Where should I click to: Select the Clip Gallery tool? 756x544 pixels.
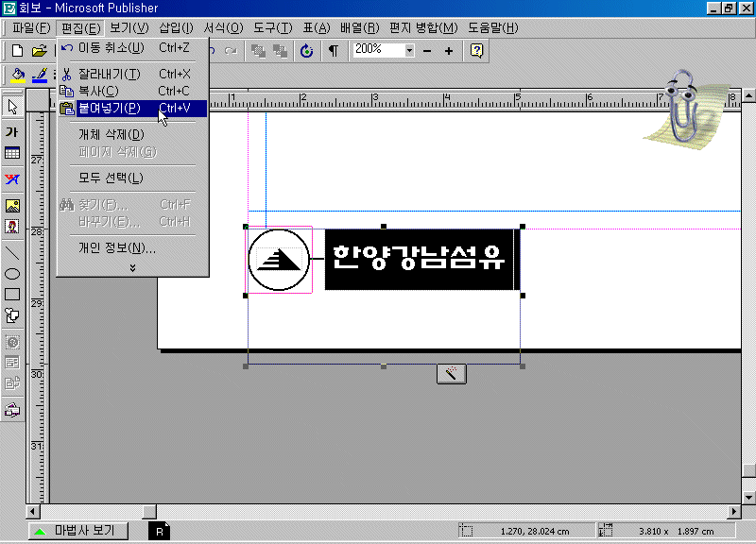pos(12,227)
